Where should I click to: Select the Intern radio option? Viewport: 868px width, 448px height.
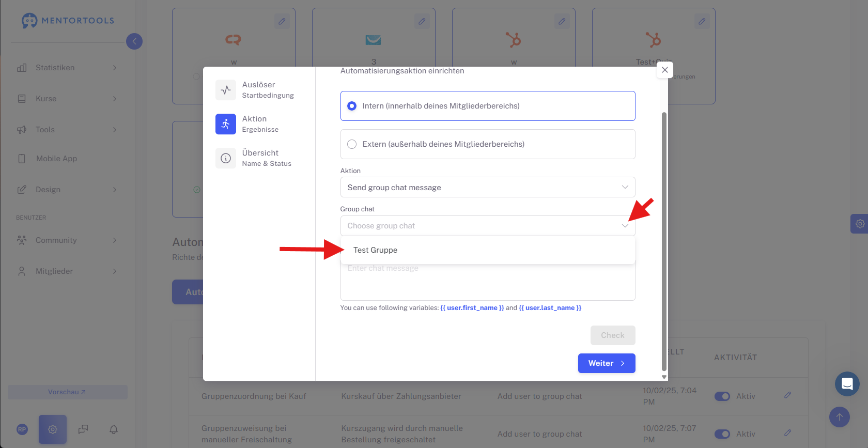[352, 106]
